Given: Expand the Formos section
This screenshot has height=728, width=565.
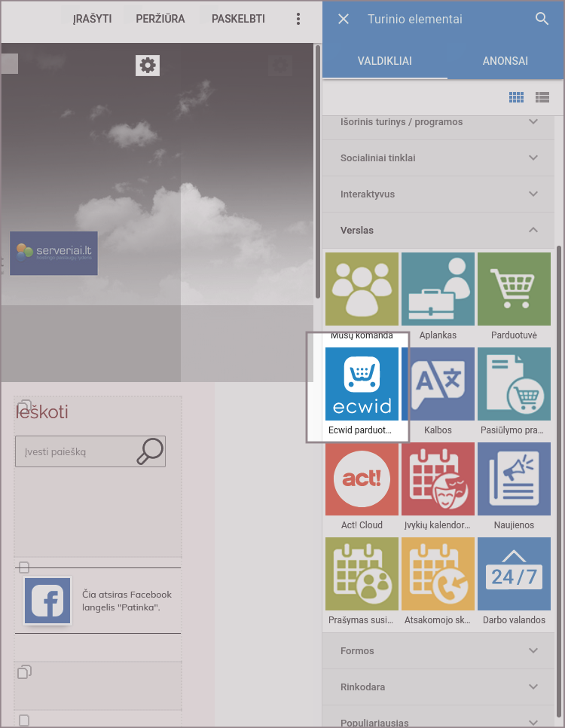Looking at the screenshot, I should [x=438, y=651].
